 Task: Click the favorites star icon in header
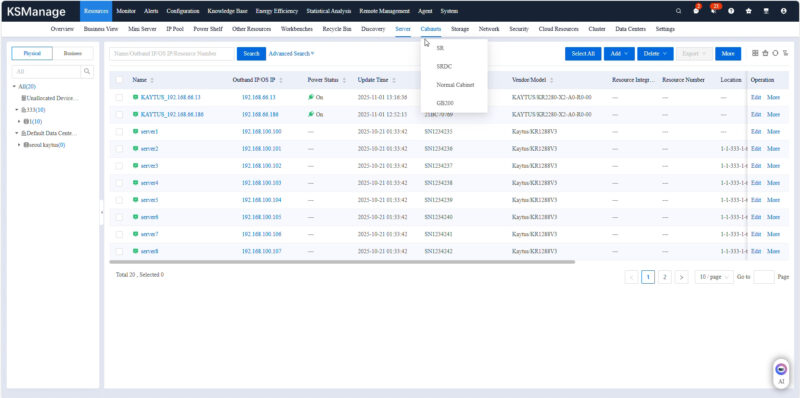click(x=748, y=11)
